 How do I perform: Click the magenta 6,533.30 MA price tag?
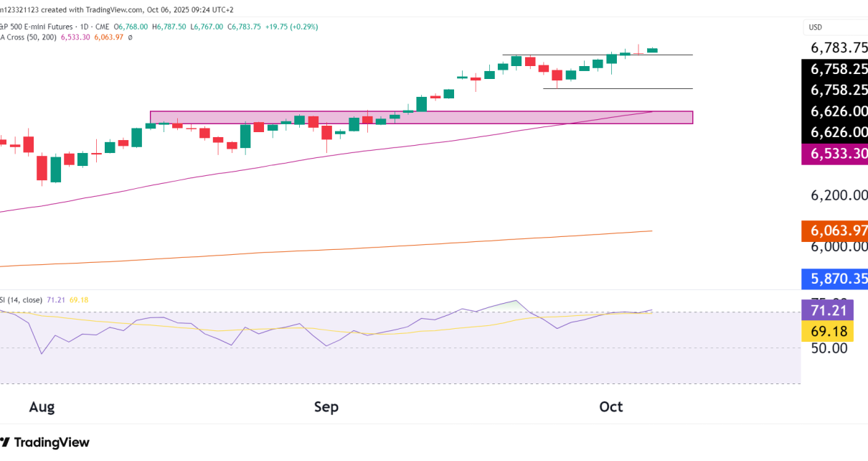[x=835, y=154]
